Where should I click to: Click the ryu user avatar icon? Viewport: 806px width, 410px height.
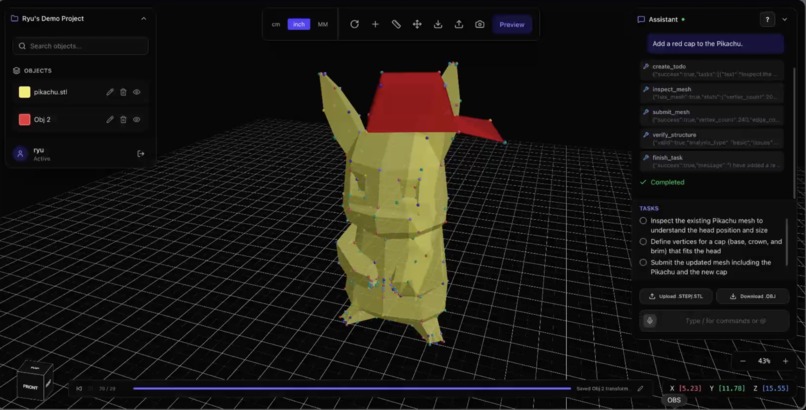click(21, 154)
